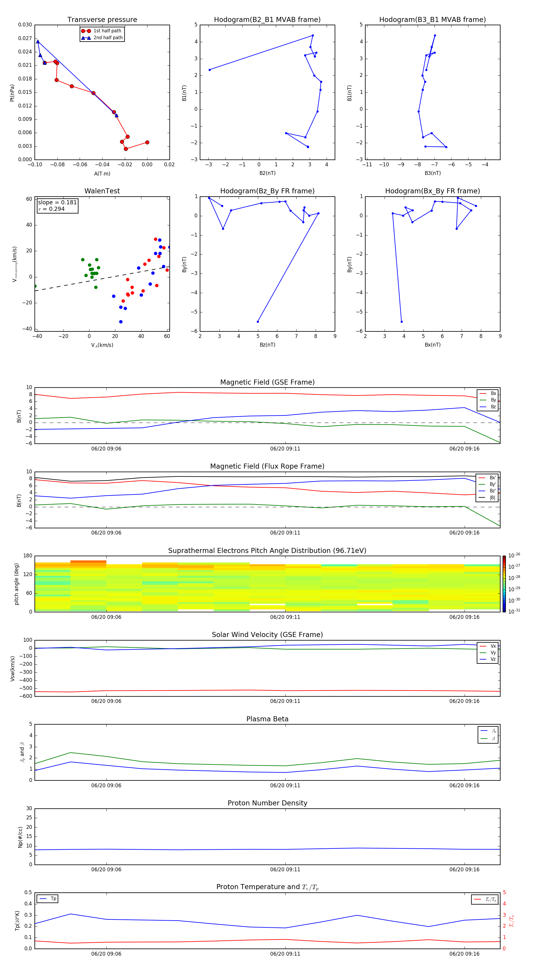Select the By' legend entry in Flux Rope panel

(x=488, y=484)
